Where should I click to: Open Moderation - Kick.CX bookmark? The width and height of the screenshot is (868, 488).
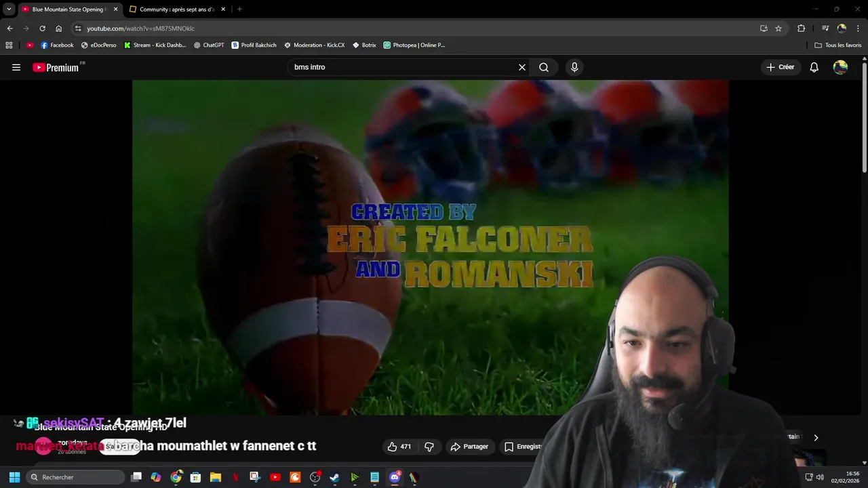coord(314,45)
